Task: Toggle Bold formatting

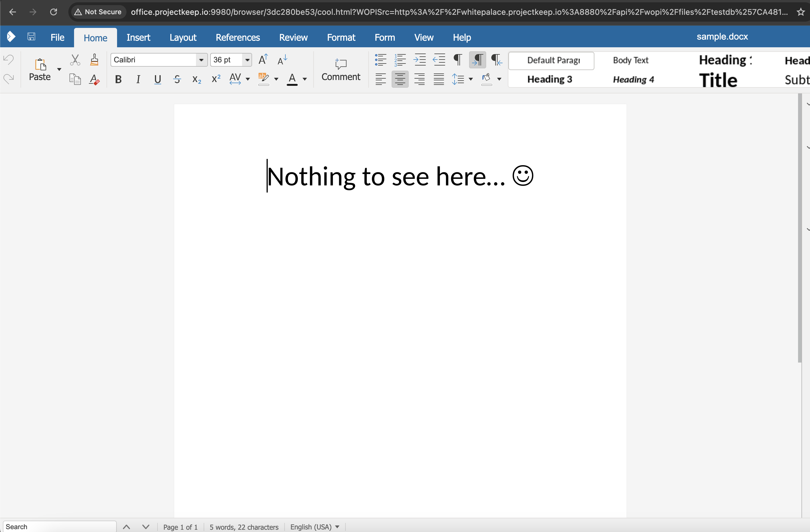Action: point(118,80)
